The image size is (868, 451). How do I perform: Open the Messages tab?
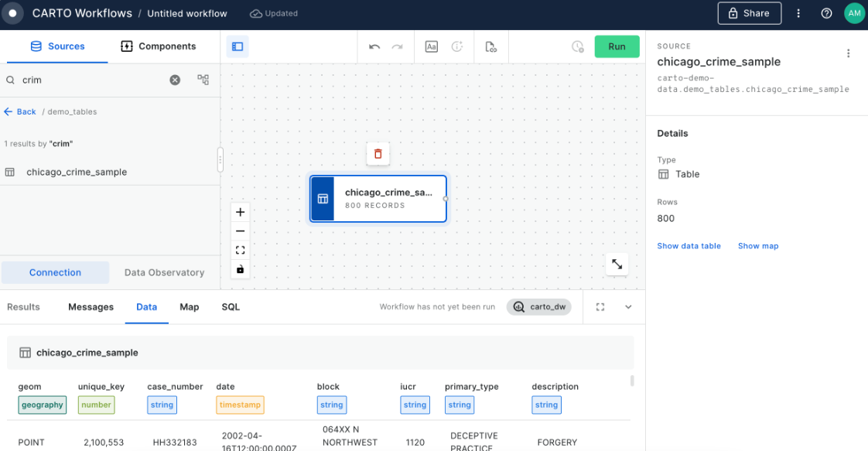click(91, 306)
